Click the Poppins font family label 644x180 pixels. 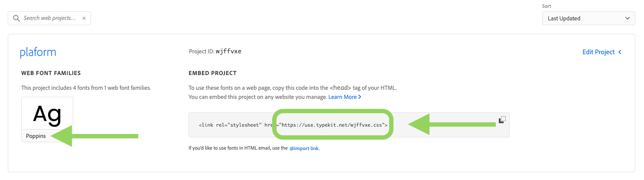[x=36, y=136]
